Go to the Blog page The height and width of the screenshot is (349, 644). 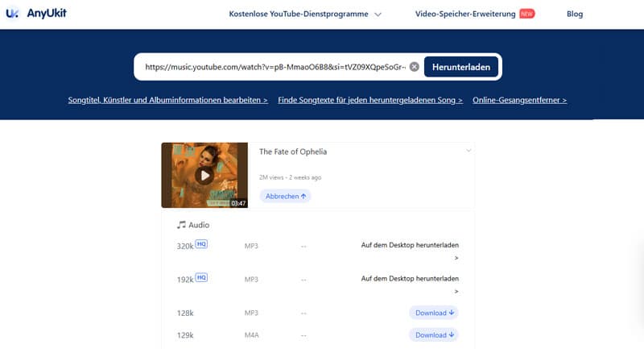coord(575,14)
